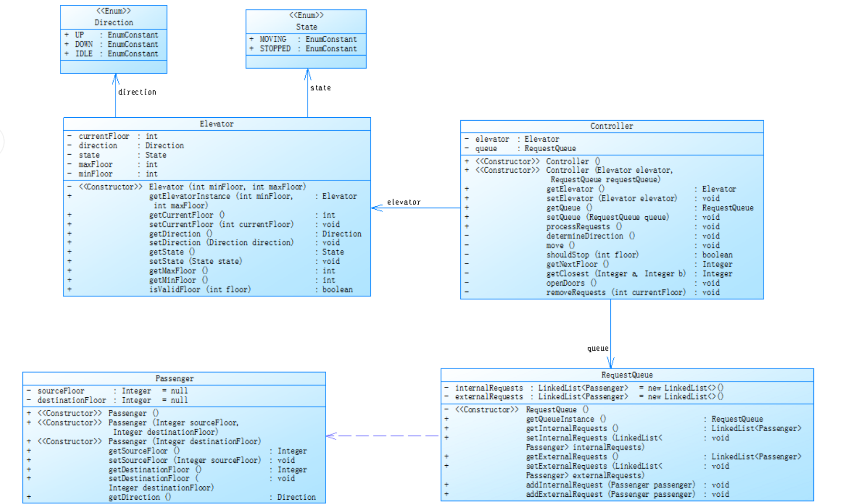This screenshot has width=847, height=504.
Task: Click Controller's "elevator : Elevator" attribute
Action: [512, 139]
